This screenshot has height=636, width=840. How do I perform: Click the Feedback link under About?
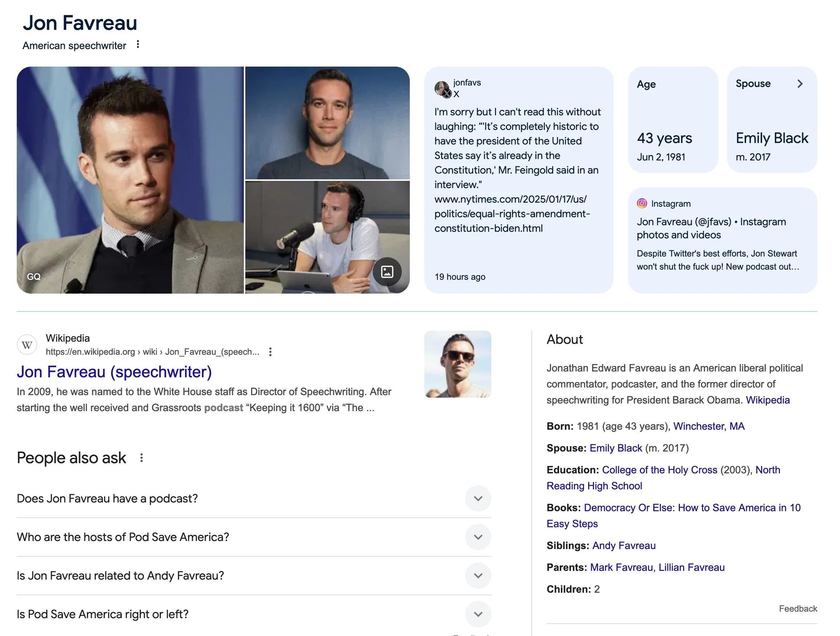[797, 609]
